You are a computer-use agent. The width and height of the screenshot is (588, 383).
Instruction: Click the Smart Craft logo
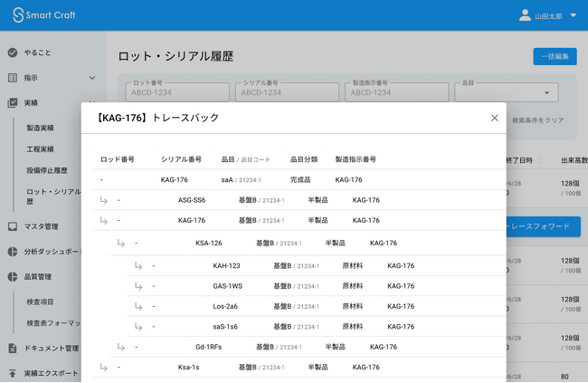44,15
